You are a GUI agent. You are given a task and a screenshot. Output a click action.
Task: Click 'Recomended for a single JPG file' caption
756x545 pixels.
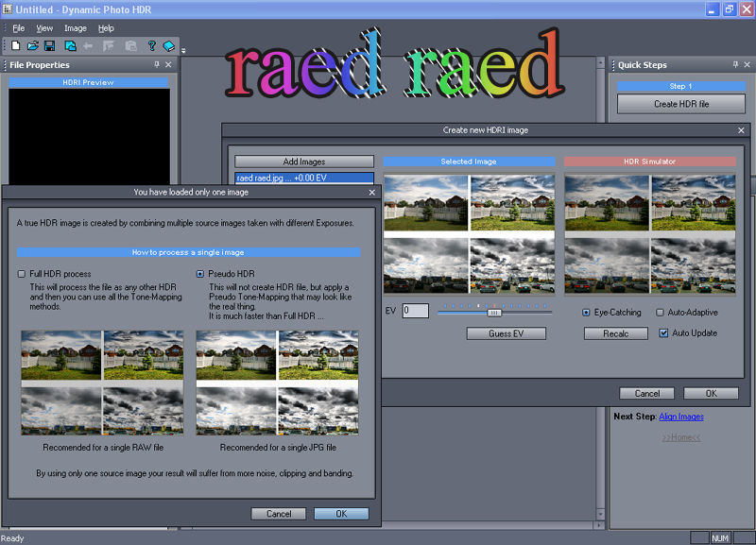(278, 448)
